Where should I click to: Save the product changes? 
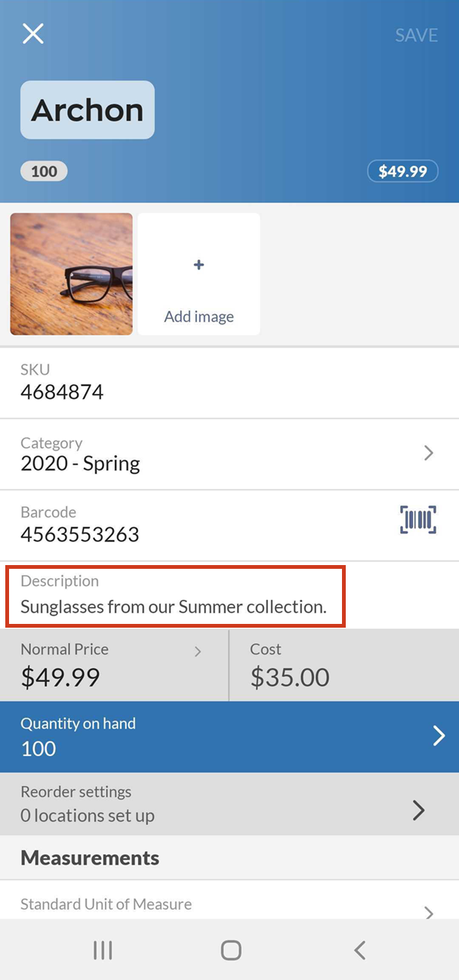[x=416, y=35]
